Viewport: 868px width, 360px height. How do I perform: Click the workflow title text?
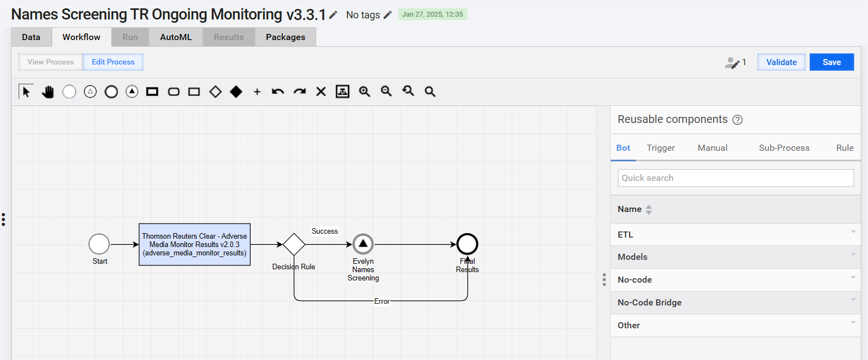(168, 14)
